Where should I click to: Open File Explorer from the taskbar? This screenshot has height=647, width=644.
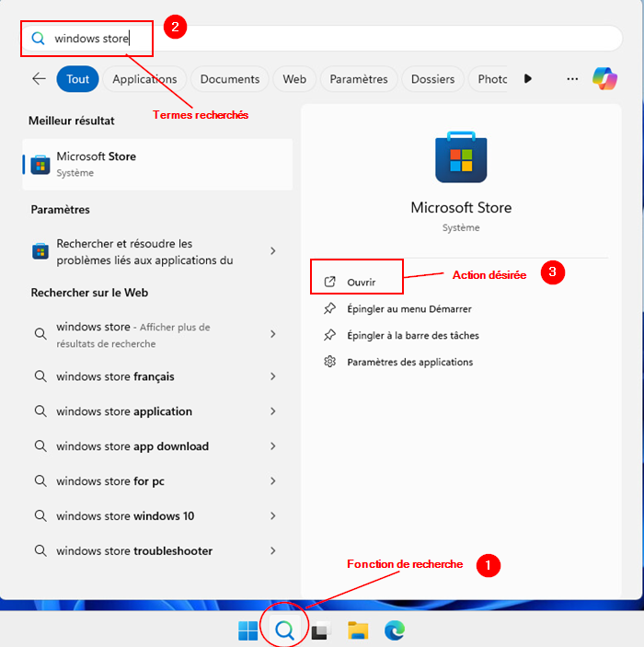click(358, 630)
